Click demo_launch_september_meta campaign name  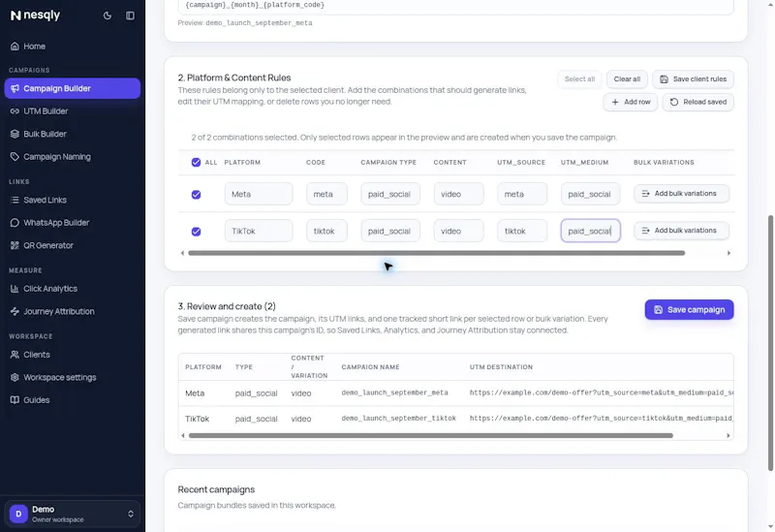click(x=394, y=392)
